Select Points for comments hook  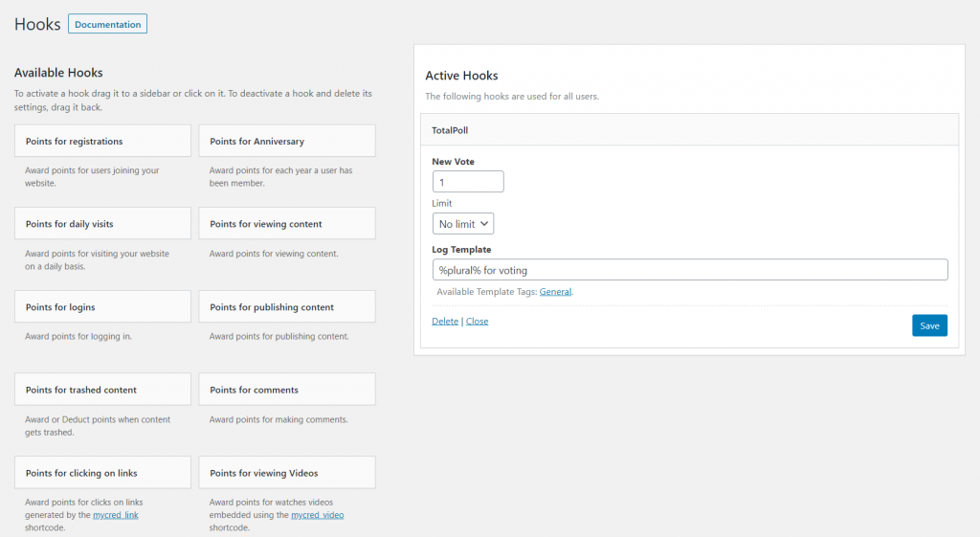click(287, 389)
